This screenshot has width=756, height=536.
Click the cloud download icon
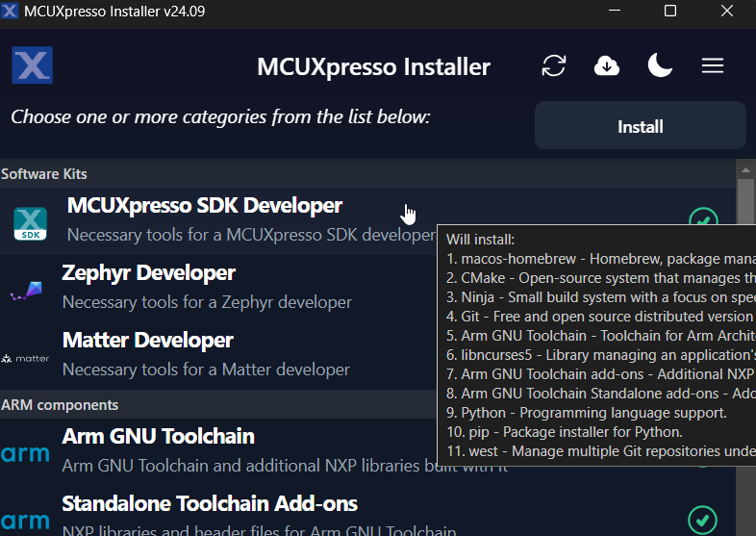tap(607, 65)
